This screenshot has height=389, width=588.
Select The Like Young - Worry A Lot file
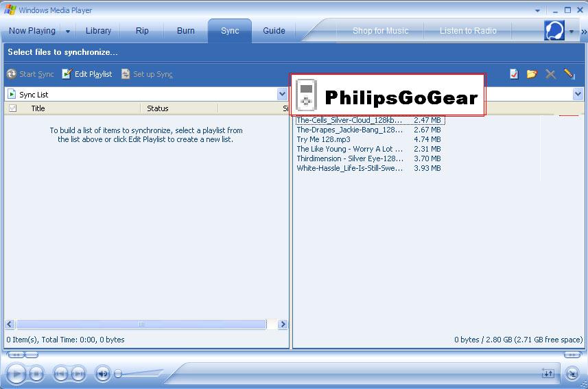tap(369, 149)
